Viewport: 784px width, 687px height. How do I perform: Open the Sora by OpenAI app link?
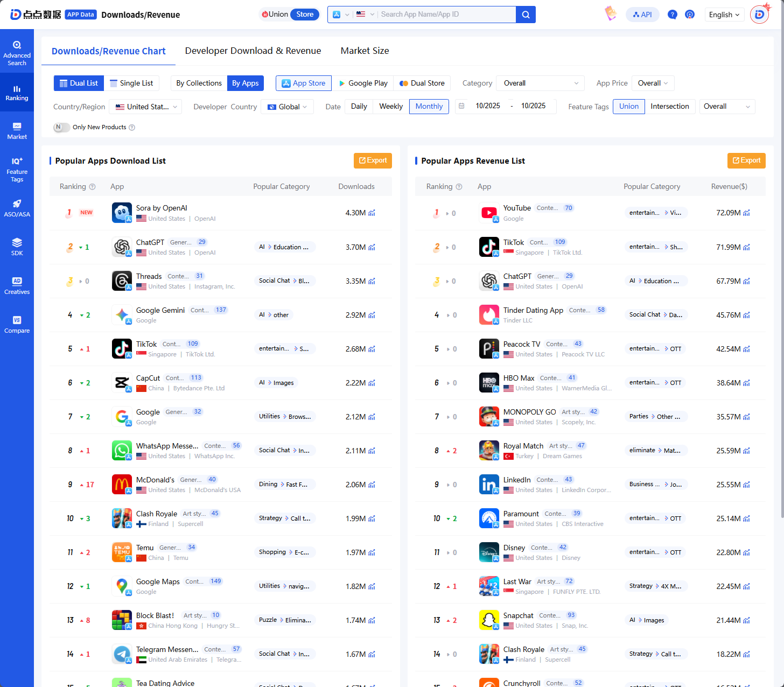pyautogui.click(x=162, y=208)
